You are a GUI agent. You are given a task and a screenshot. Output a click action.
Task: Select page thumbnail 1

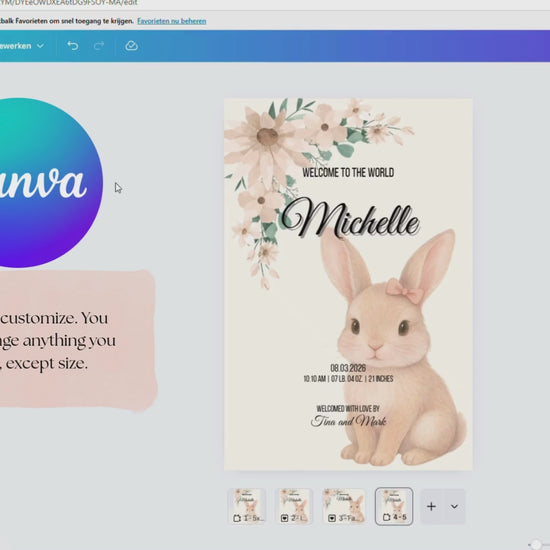tap(248, 506)
